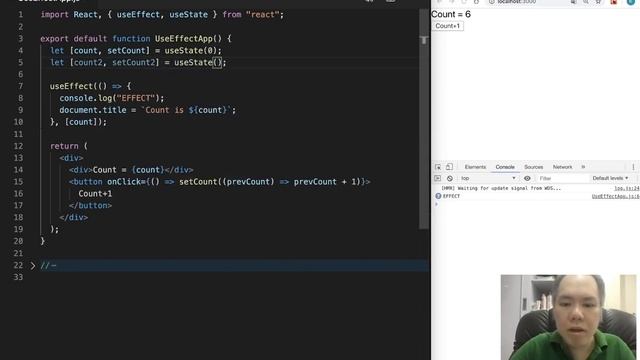Click the "react" import string on line 1

click(262, 15)
